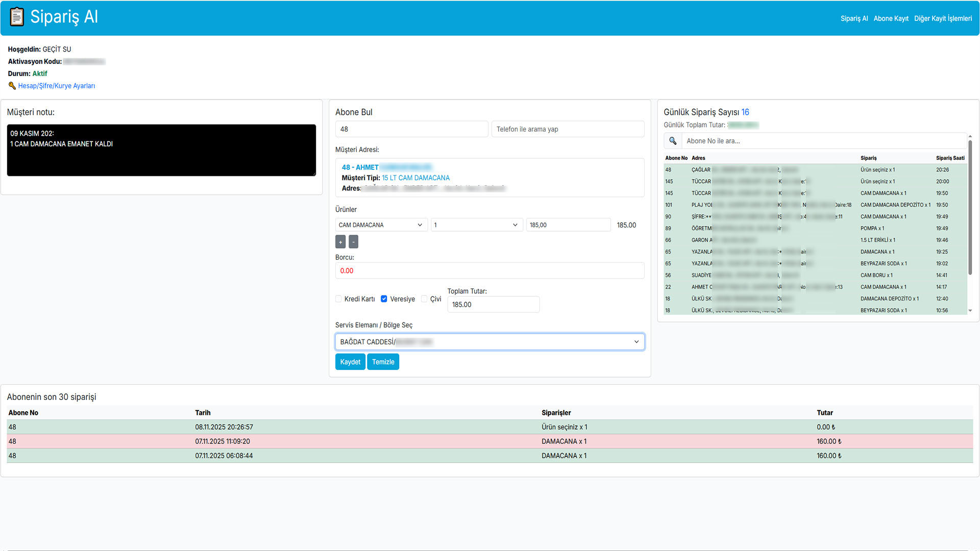The height and width of the screenshot is (551, 980).
Task: Add a product row with the plus button
Action: tap(340, 242)
